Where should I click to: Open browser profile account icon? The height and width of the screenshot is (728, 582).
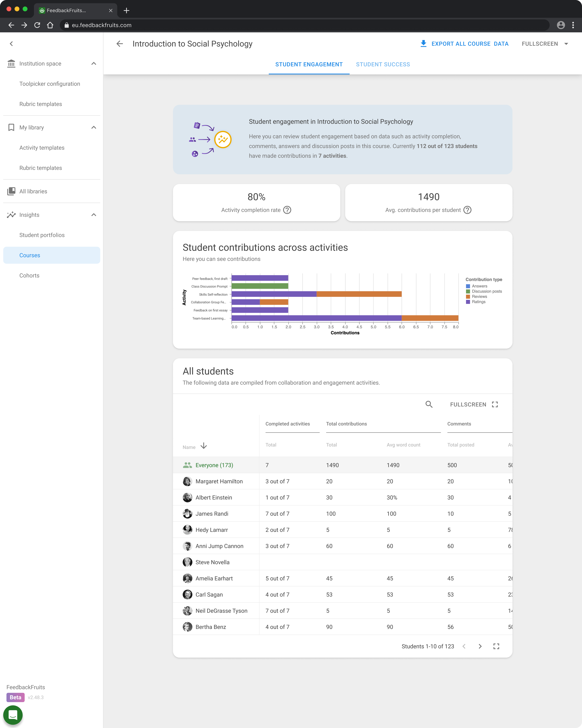[561, 25]
